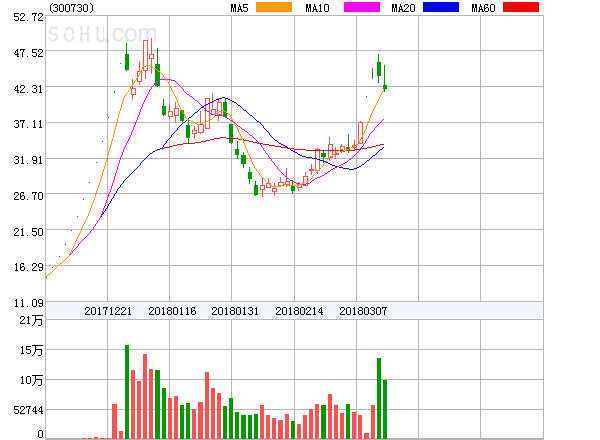This screenshot has width=600, height=440.
Task: Select the MA5 legend label
Action: coord(239,8)
